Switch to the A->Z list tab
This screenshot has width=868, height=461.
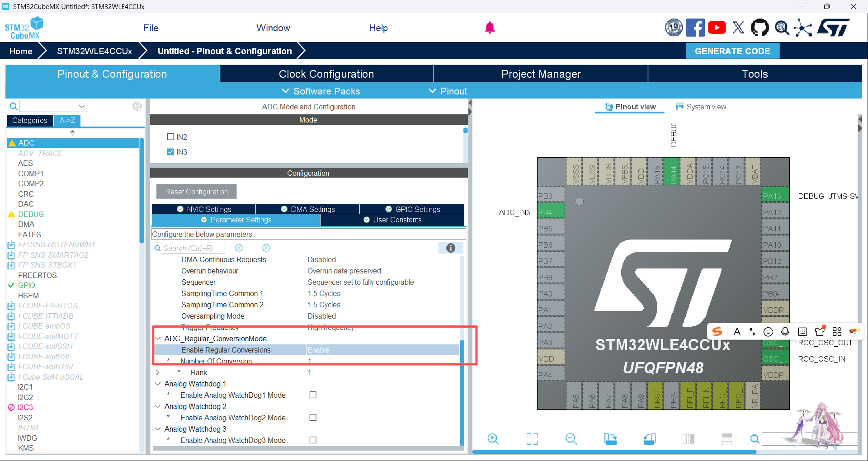pyautogui.click(x=67, y=120)
